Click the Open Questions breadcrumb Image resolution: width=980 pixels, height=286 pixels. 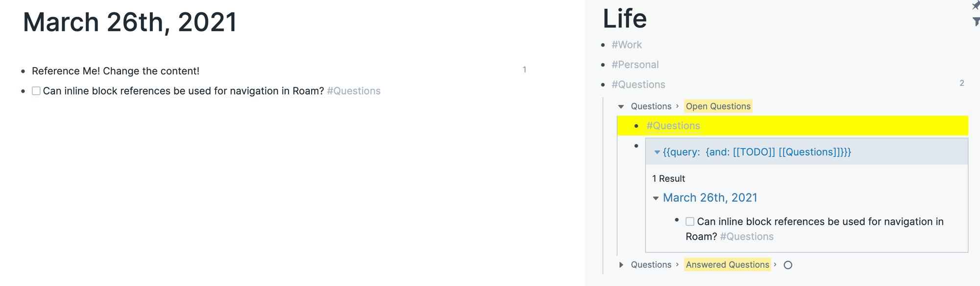click(718, 106)
